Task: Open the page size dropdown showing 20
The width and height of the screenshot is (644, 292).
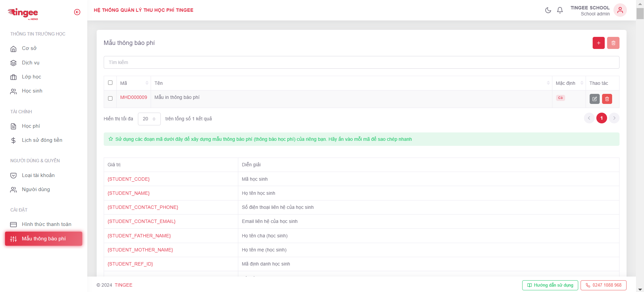Action: pyautogui.click(x=149, y=119)
